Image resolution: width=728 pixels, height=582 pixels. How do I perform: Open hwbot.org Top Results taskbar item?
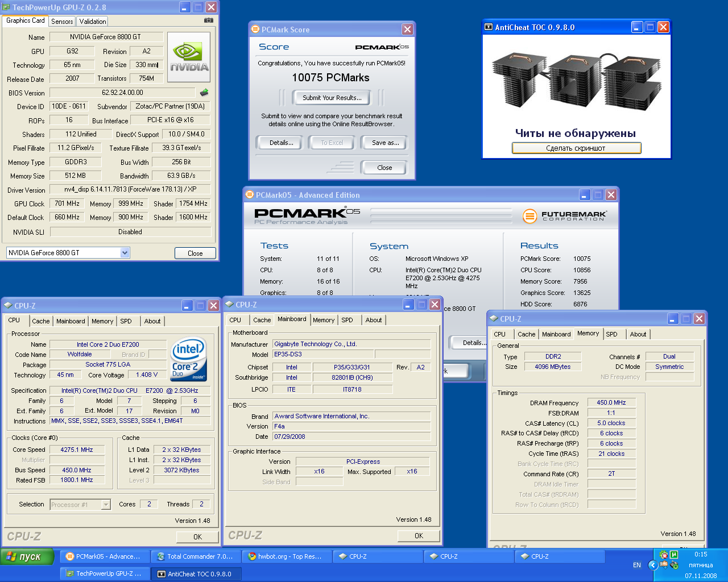pos(287,556)
